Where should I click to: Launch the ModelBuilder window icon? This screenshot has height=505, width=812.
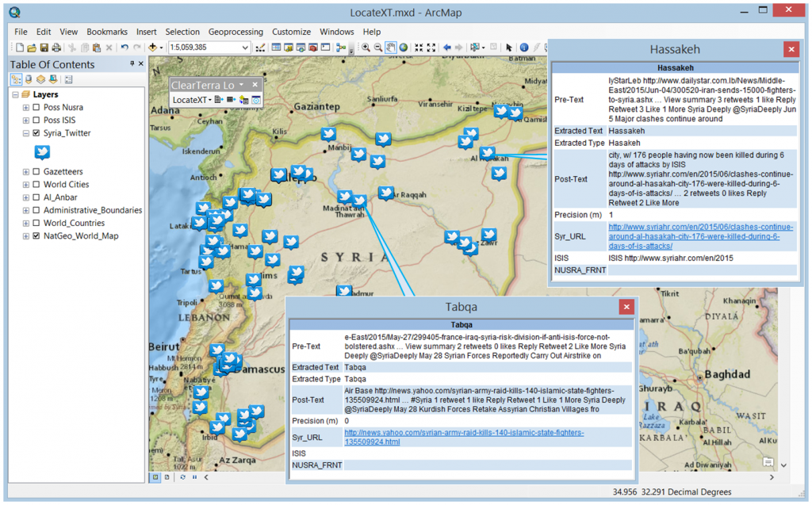click(341, 48)
